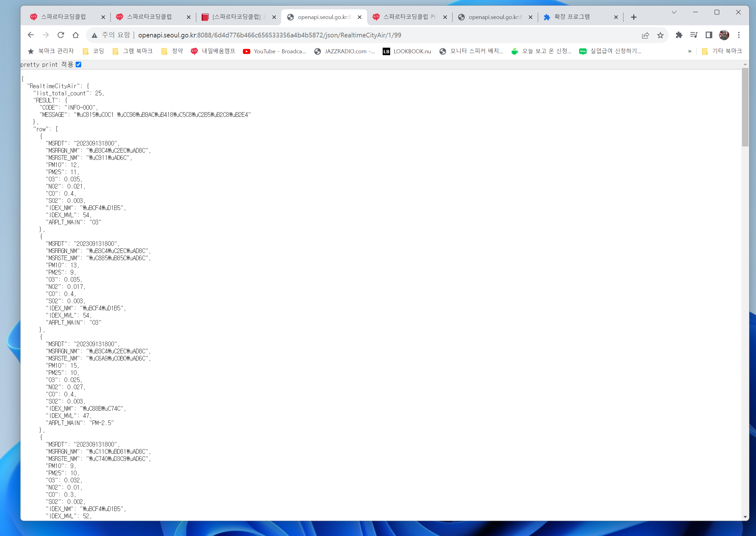
Task: Click the "PM10": 12 value line
Action: [62, 165]
